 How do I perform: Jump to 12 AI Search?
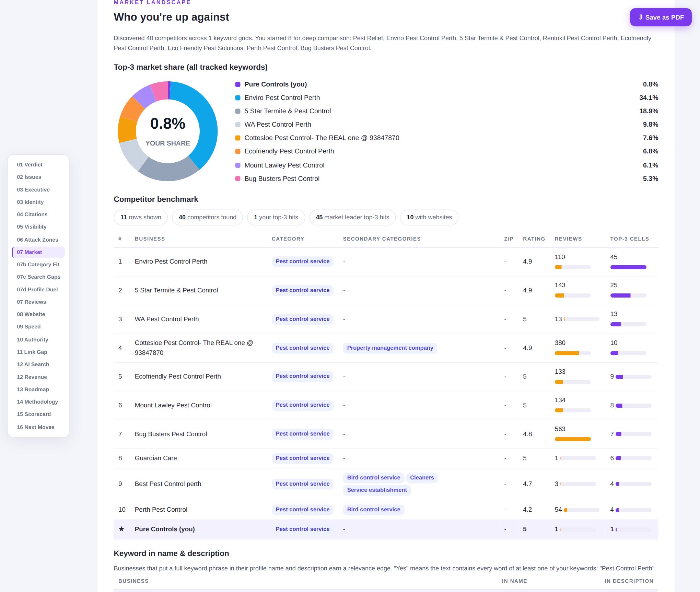(x=33, y=364)
